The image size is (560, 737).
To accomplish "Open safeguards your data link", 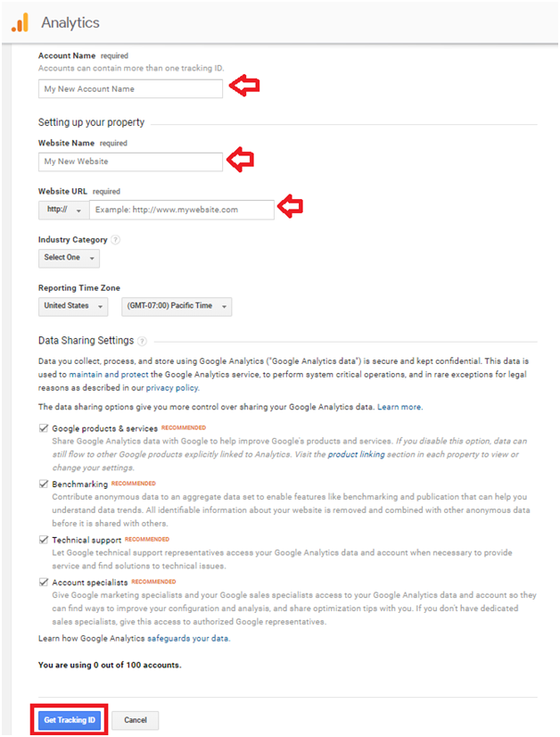I will (188, 638).
